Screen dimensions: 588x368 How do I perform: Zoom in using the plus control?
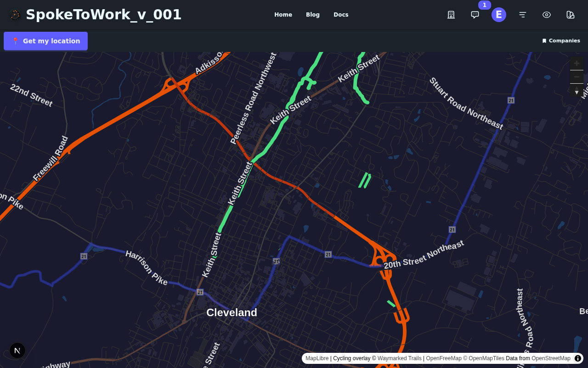577,63
